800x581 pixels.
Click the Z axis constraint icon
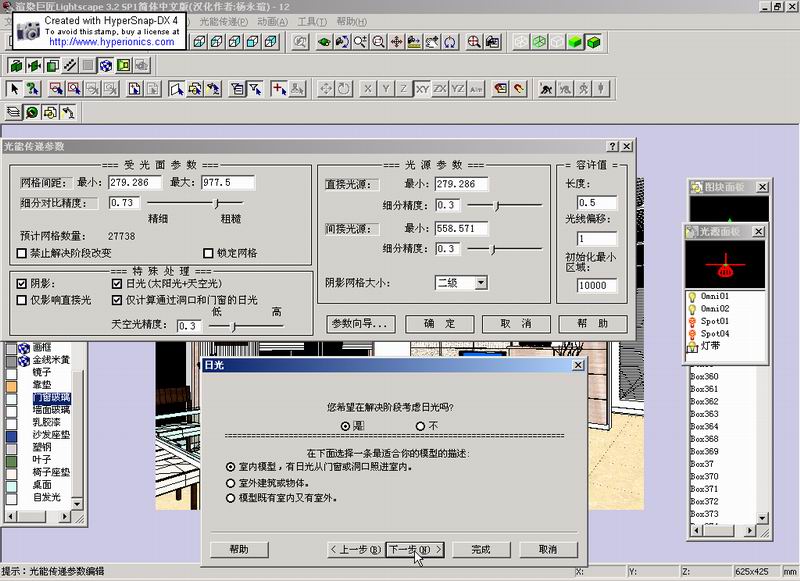click(x=405, y=89)
